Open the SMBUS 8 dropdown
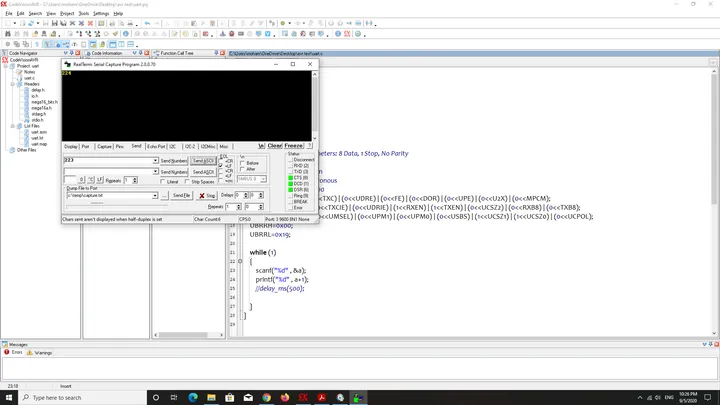The image size is (720, 405). 263,179
